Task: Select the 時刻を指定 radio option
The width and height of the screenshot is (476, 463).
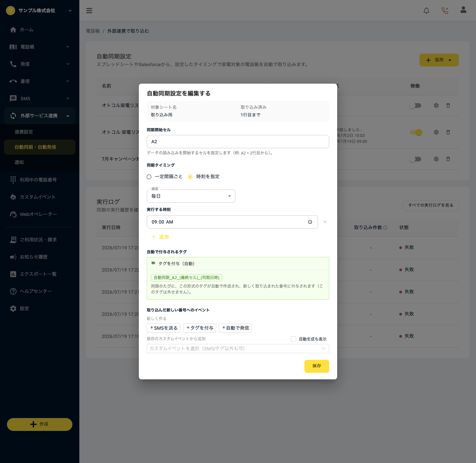Action: pos(190,177)
